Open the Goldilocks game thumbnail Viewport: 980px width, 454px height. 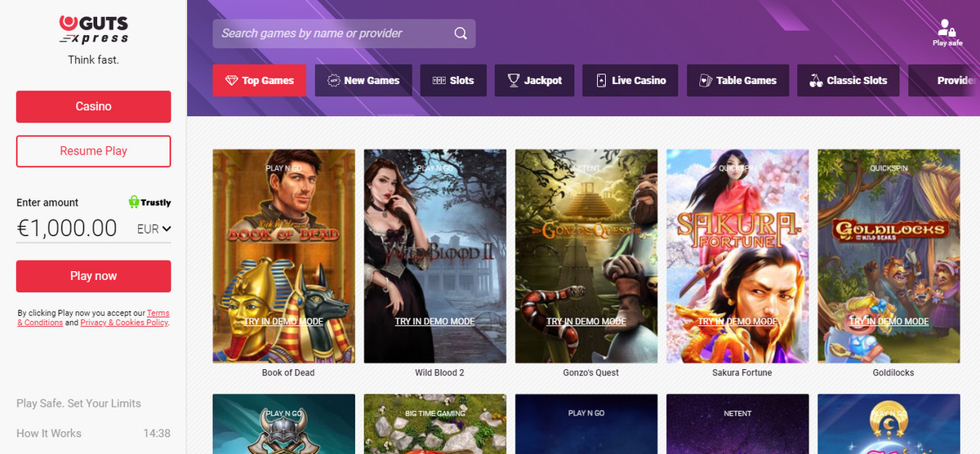(x=889, y=256)
